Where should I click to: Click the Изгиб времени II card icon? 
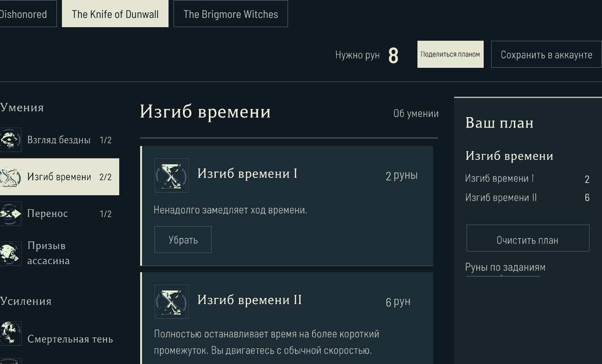point(171,302)
